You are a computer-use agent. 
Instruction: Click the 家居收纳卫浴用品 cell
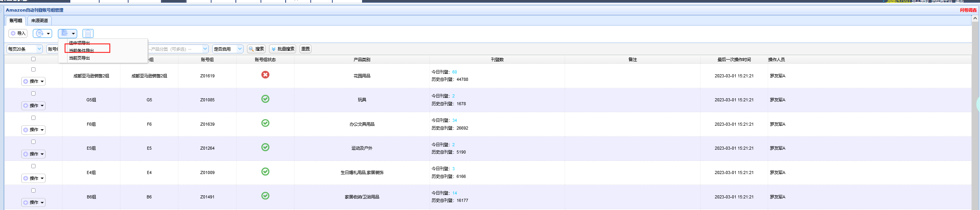point(362,197)
